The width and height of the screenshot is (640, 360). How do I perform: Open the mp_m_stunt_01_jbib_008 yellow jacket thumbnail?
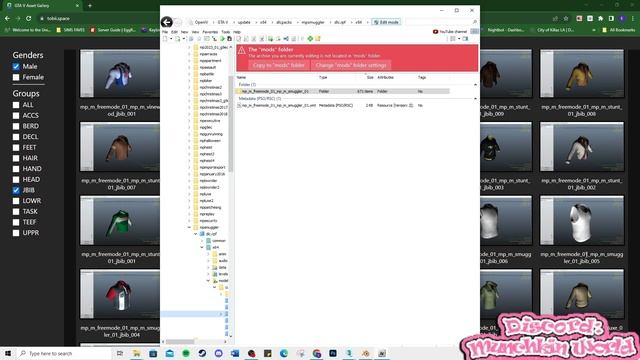[x=582, y=73]
